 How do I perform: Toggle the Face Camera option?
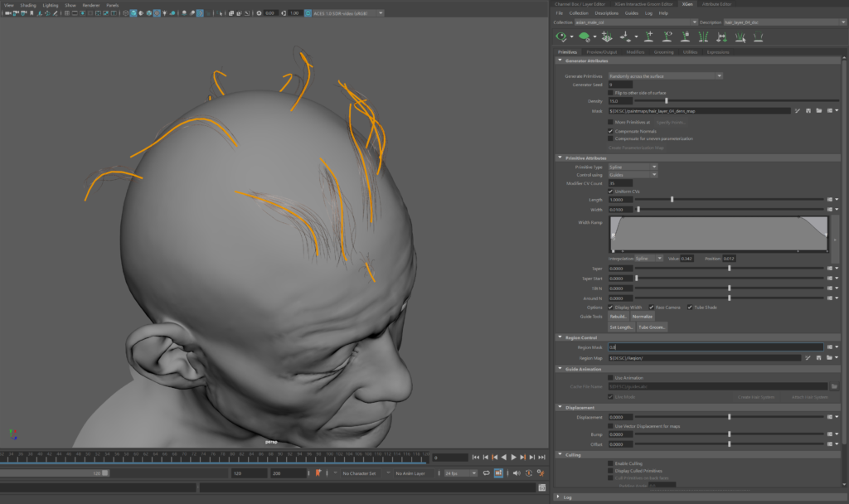pyautogui.click(x=651, y=307)
